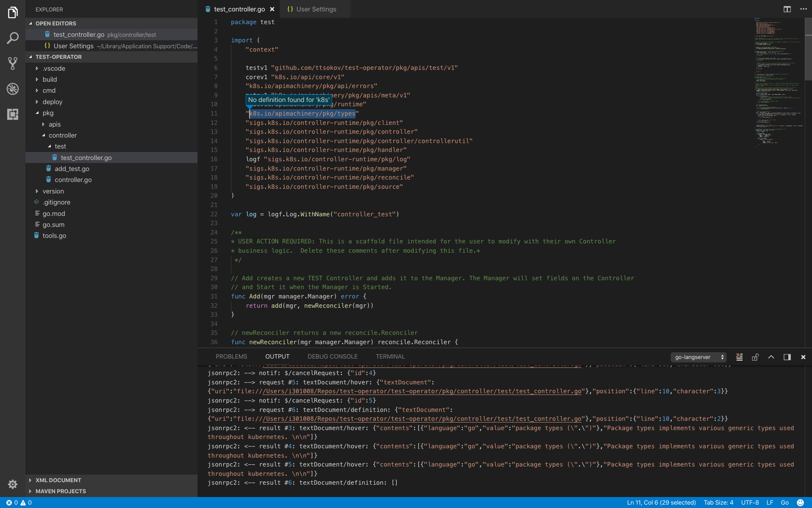Move the panel to the right side

[787, 357]
